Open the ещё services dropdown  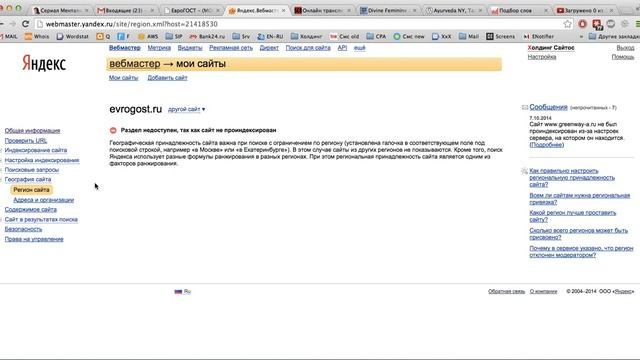click(360, 48)
